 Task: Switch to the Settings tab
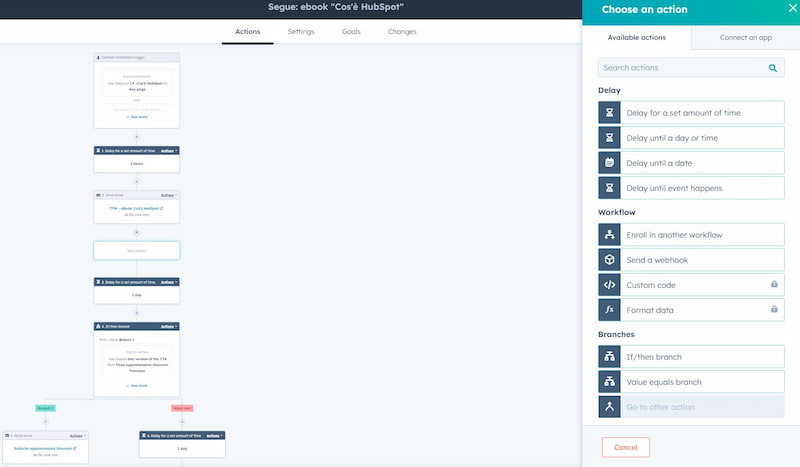coord(301,32)
